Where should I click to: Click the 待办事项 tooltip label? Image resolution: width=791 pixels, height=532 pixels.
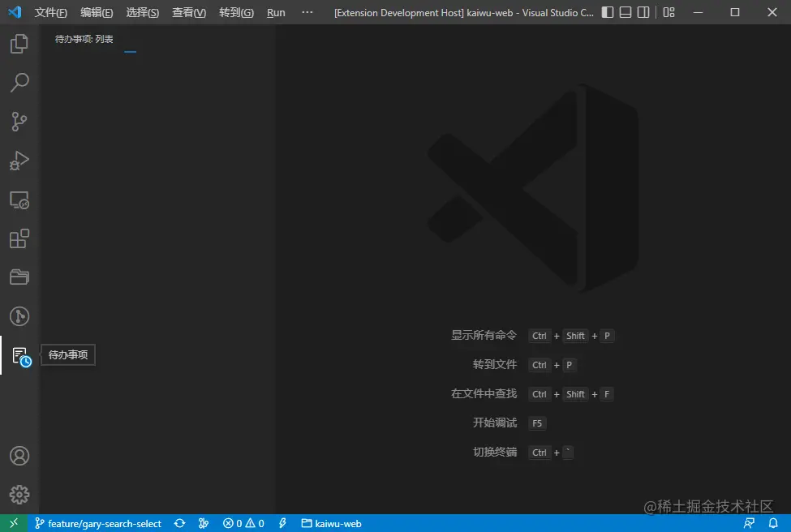(68, 355)
